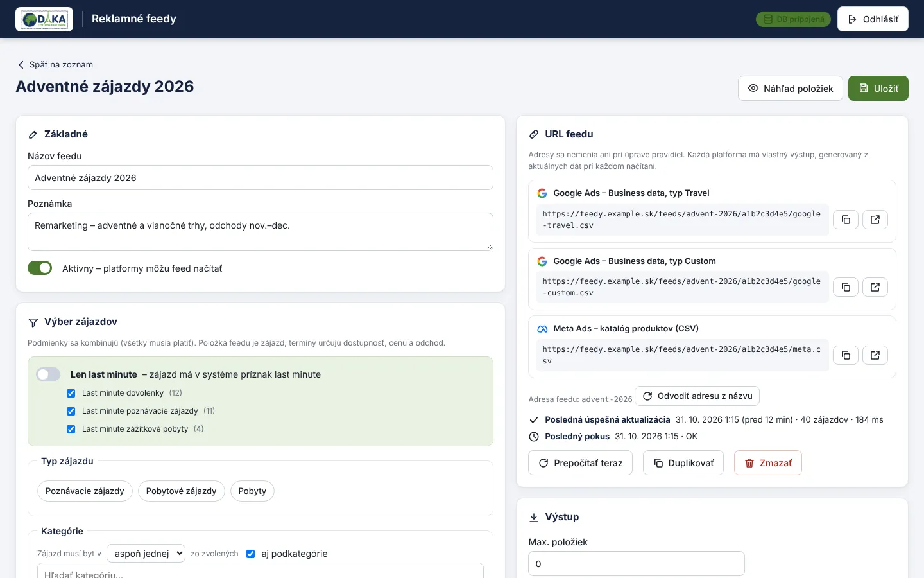The width and height of the screenshot is (924, 578).
Task: Copy the Google Ads Custom feed URL
Action: 846,287
